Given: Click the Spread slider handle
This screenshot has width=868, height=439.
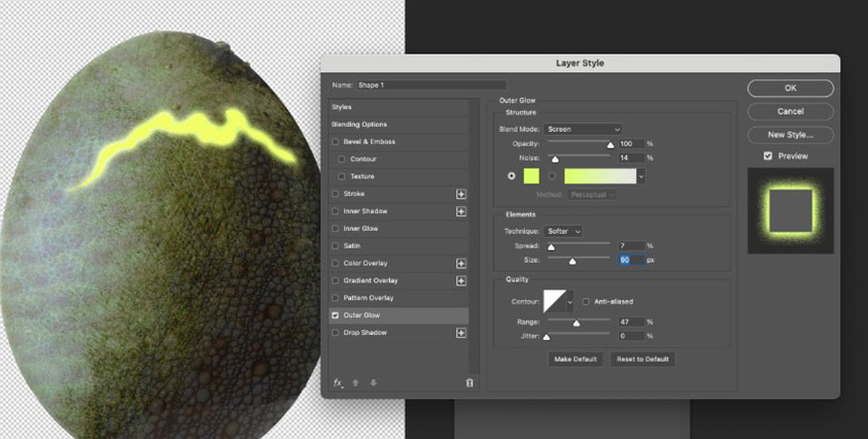Looking at the screenshot, I should click(x=551, y=247).
